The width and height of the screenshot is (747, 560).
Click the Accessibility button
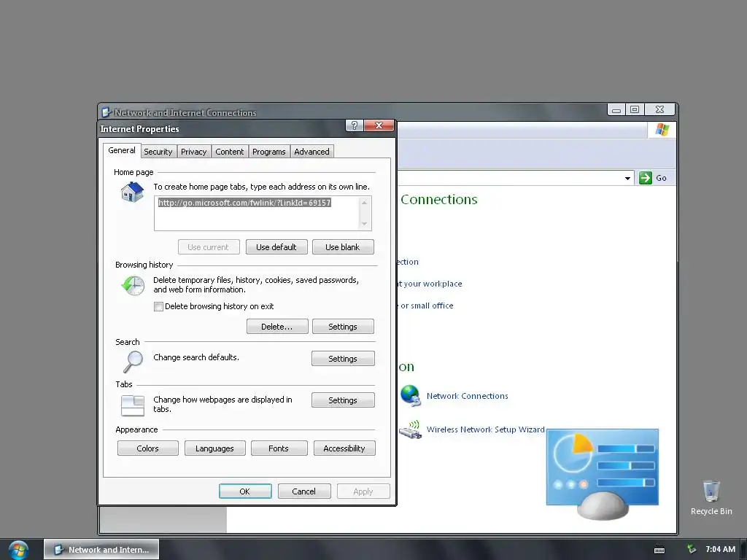344,448
